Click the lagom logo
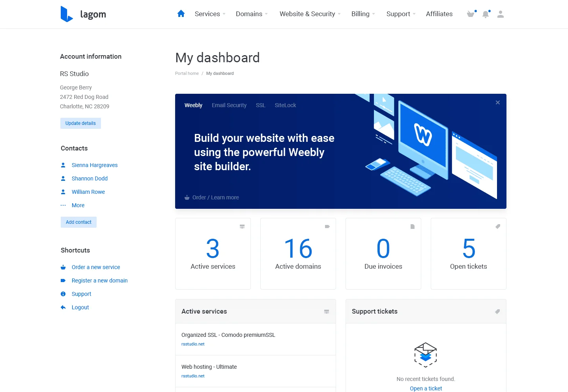This screenshot has width=568, height=392. [x=83, y=14]
